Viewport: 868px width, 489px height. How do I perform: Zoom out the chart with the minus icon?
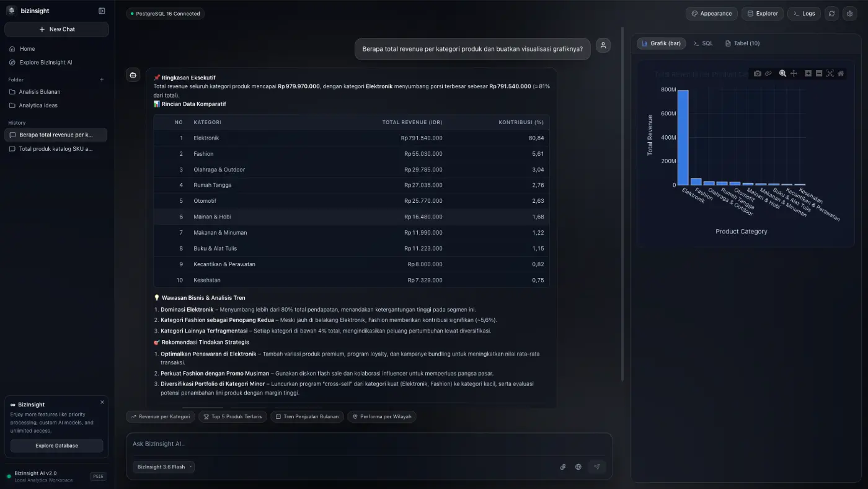click(x=819, y=73)
